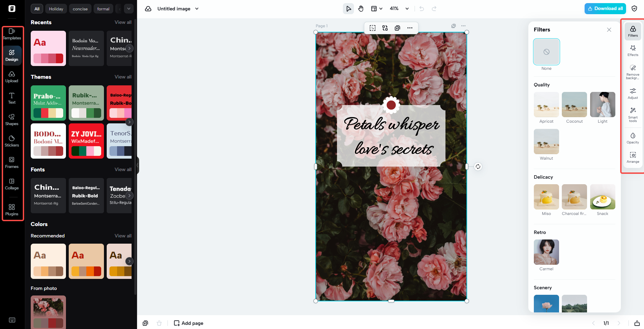Click View all next to Themes
The image size is (644, 329).
click(x=123, y=77)
